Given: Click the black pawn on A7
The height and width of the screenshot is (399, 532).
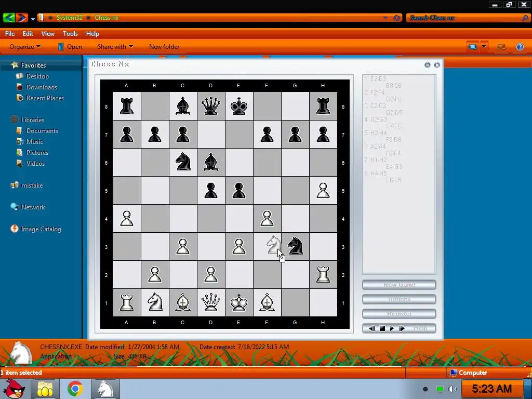Looking at the screenshot, I should (x=127, y=134).
